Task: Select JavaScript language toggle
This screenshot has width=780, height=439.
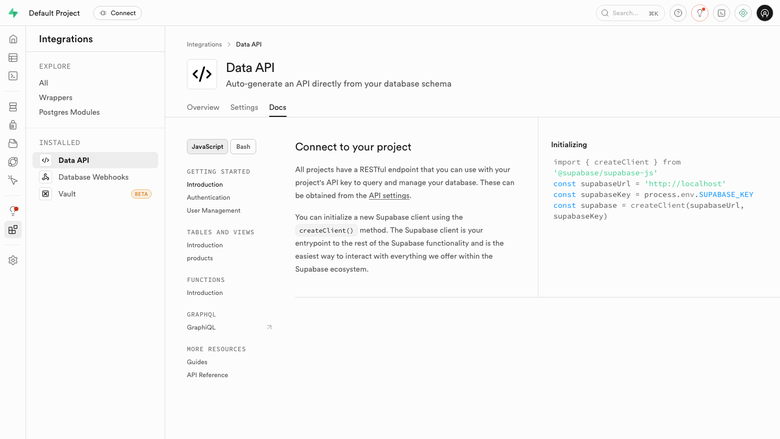Action: (x=207, y=147)
